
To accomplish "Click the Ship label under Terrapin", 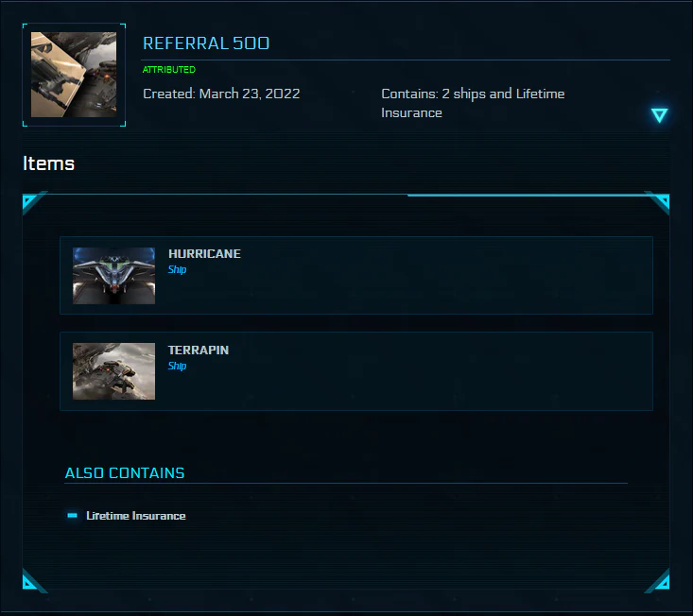I will pos(177,366).
